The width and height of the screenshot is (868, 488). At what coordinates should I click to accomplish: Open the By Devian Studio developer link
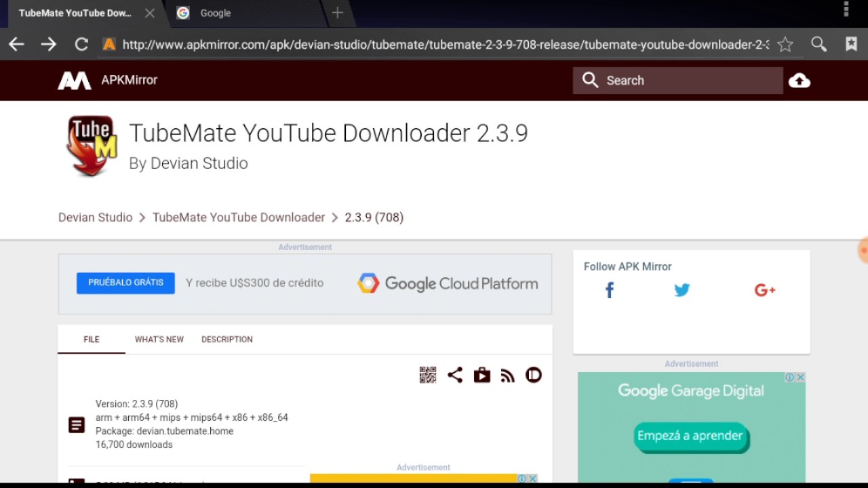[189, 163]
